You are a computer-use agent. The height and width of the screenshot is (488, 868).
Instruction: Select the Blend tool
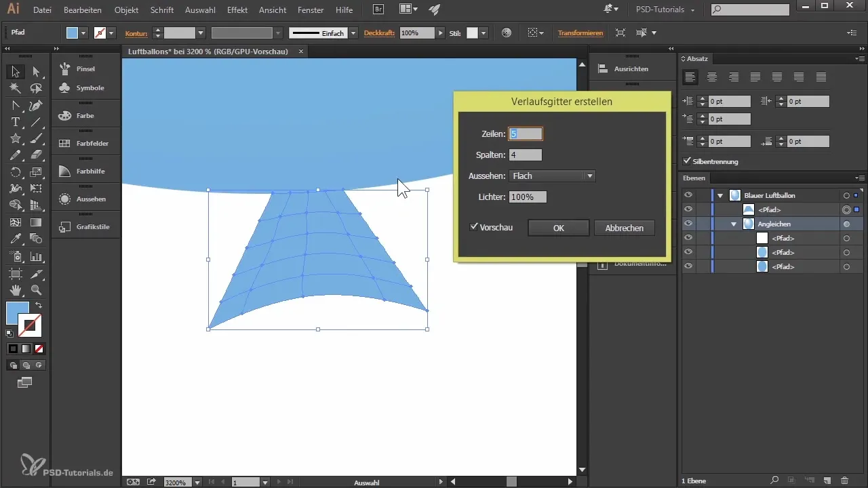pyautogui.click(x=37, y=239)
